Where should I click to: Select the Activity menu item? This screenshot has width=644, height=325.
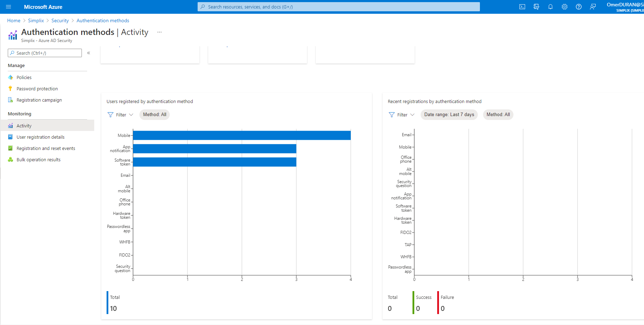pos(47,126)
